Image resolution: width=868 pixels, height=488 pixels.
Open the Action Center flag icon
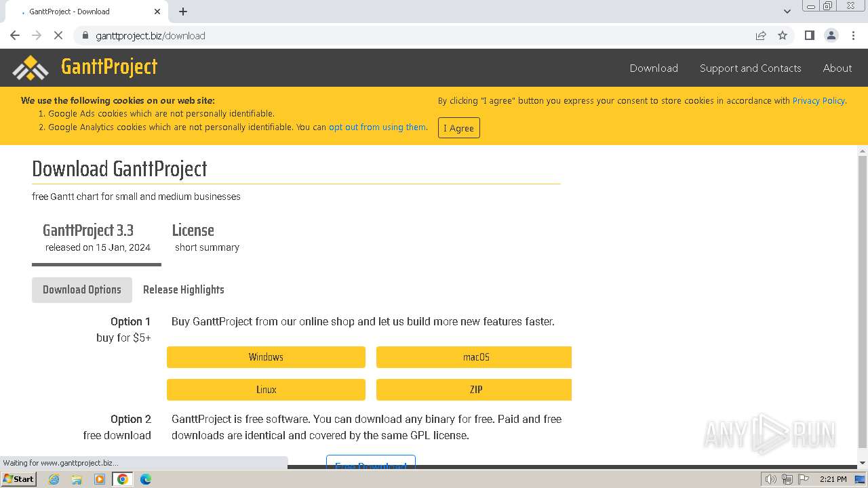802,479
